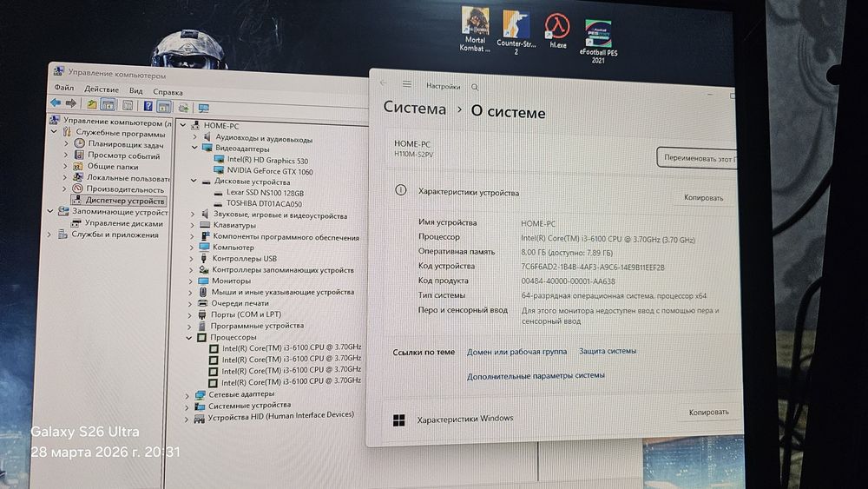868x489 pixels.
Task: Open the Вид menu
Action: (x=136, y=91)
